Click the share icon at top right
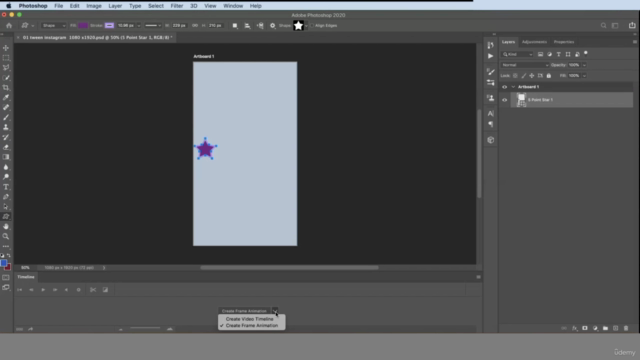The width and height of the screenshot is (640, 360). [x=632, y=25]
